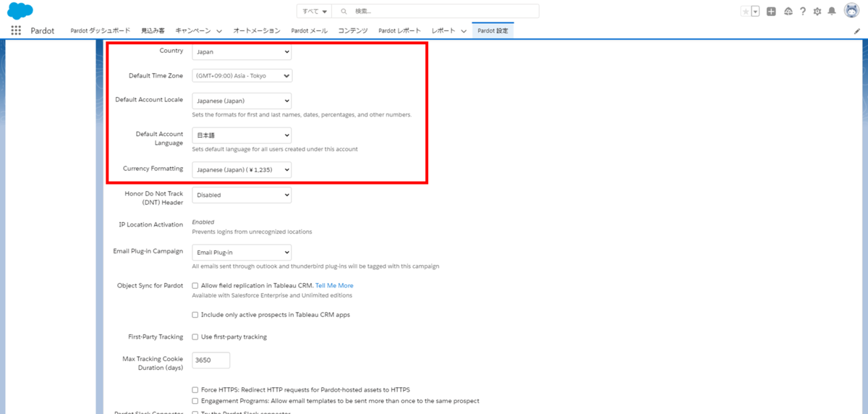Open the Country dropdown
This screenshot has height=414, width=868.
pyautogui.click(x=242, y=52)
